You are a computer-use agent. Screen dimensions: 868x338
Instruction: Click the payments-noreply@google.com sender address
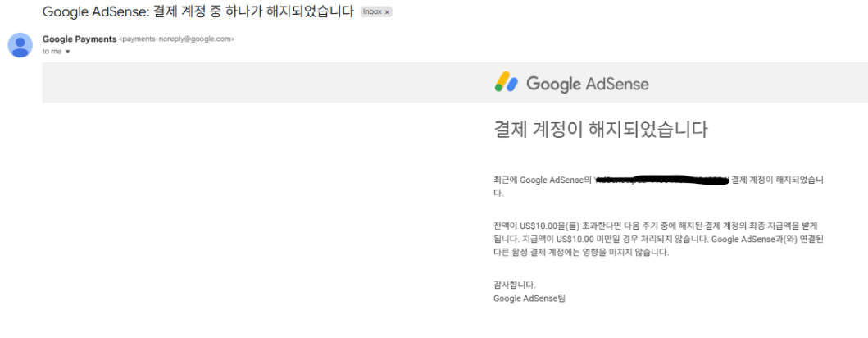(176, 39)
